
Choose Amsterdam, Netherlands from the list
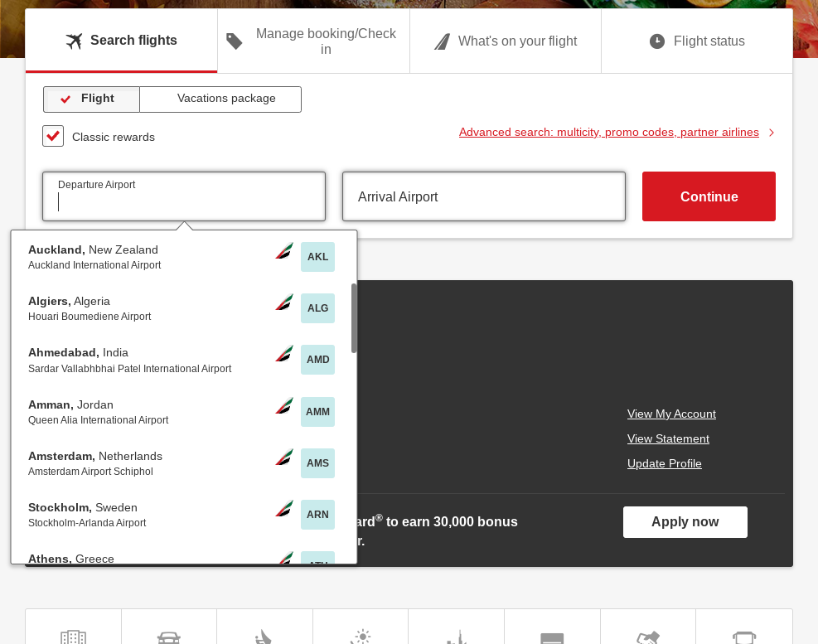(182, 463)
